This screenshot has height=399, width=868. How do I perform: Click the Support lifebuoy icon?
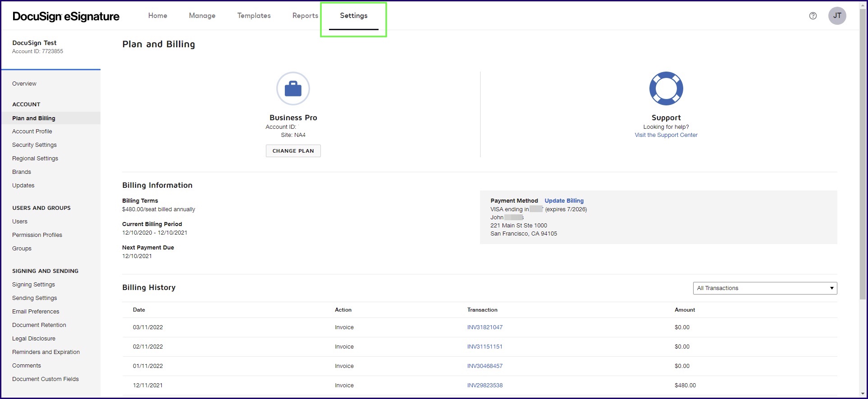(666, 89)
